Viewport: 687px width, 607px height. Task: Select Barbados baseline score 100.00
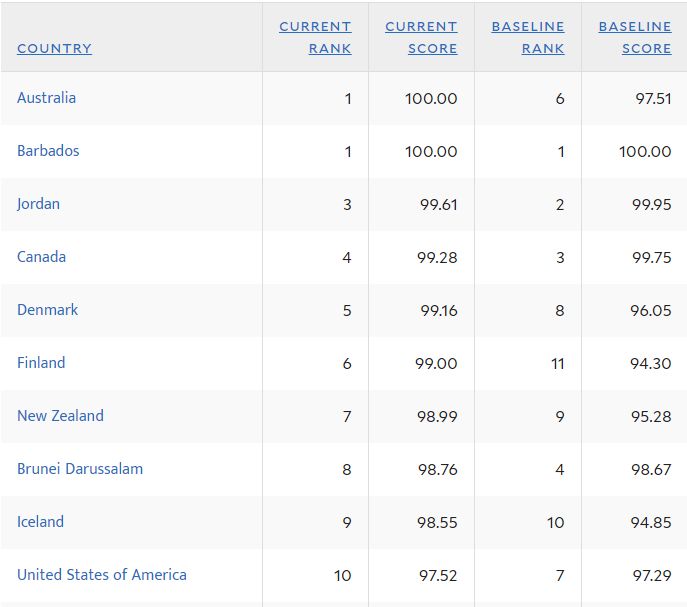645,152
